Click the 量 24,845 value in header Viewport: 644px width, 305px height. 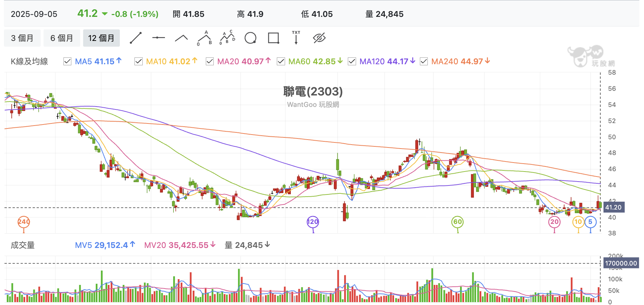[384, 14]
